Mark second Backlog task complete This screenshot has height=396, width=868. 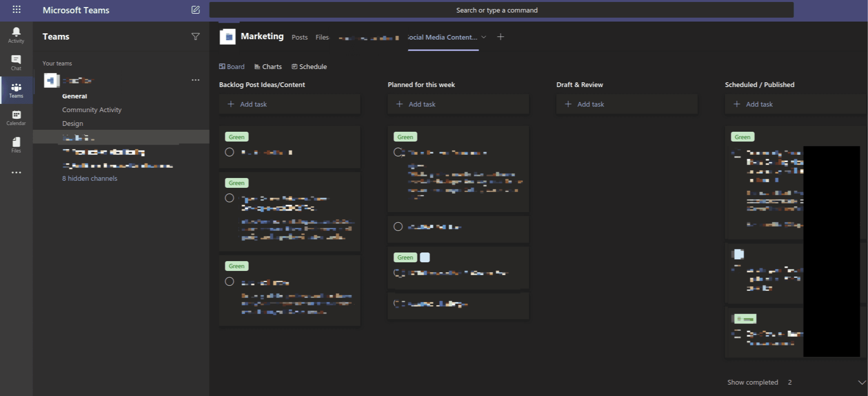pyautogui.click(x=229, y=198)
